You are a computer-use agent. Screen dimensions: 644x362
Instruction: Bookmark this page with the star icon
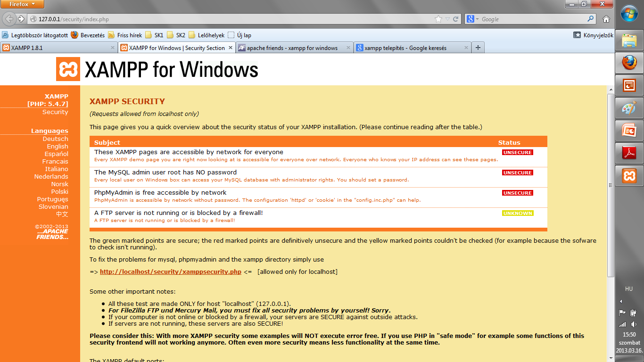438,19
